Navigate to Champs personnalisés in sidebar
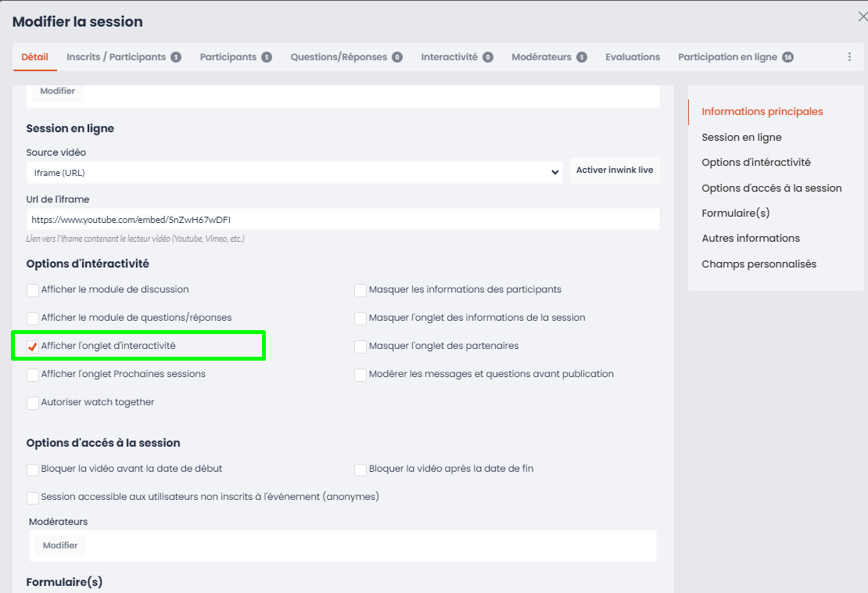868x593 pixels. (x=759, y=264)
